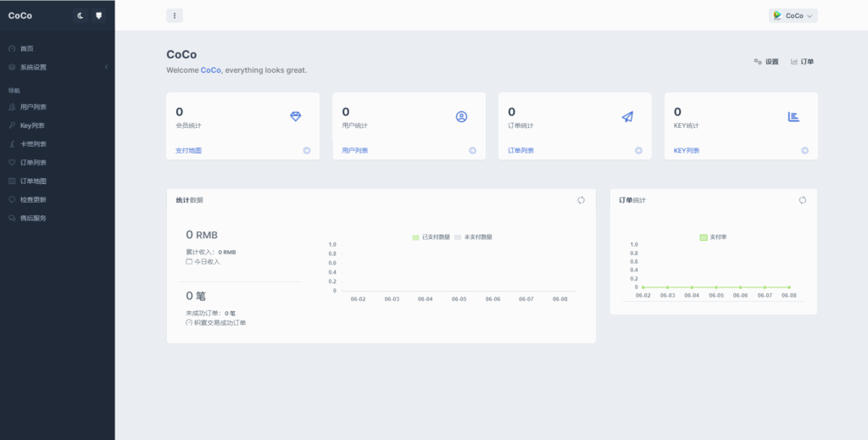868x440 pixels.
Task: Refresh the 订单统计 chart panel
Action: pos(803,200)
